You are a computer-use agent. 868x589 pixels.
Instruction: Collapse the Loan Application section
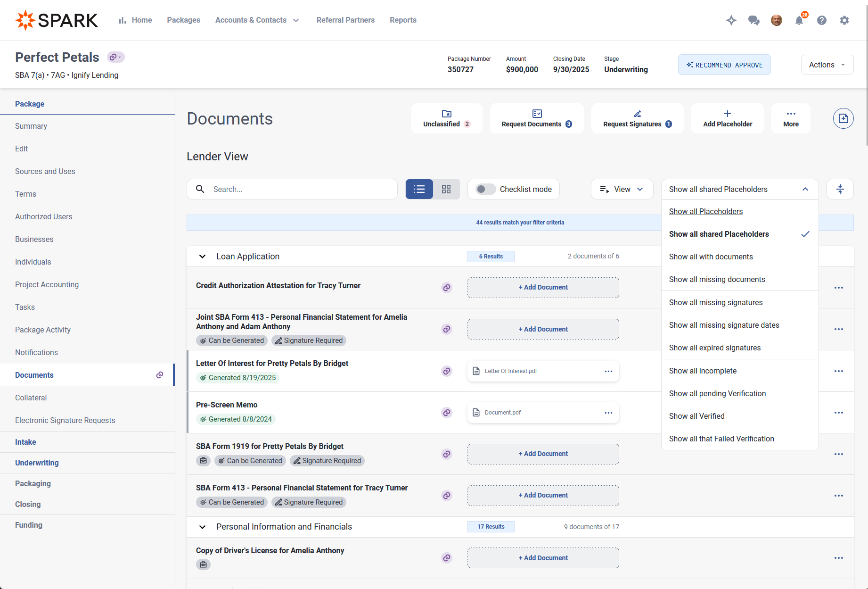[202, 257]
